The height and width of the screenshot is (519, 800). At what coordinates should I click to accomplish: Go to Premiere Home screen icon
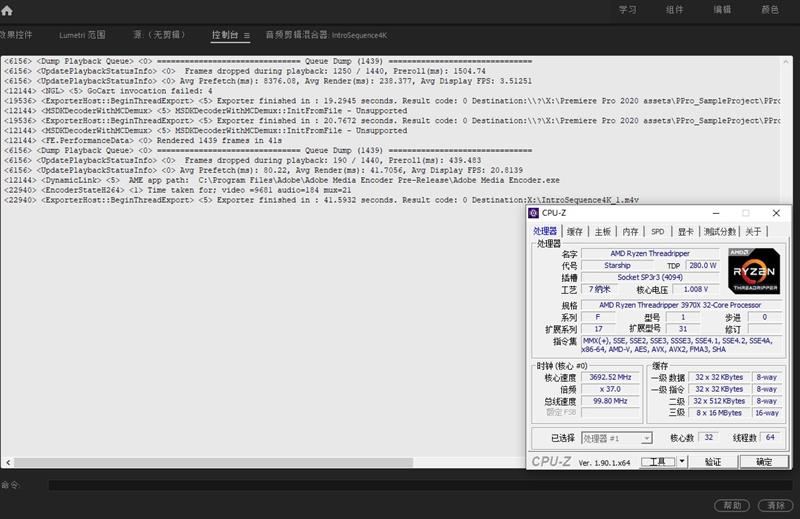7,10
